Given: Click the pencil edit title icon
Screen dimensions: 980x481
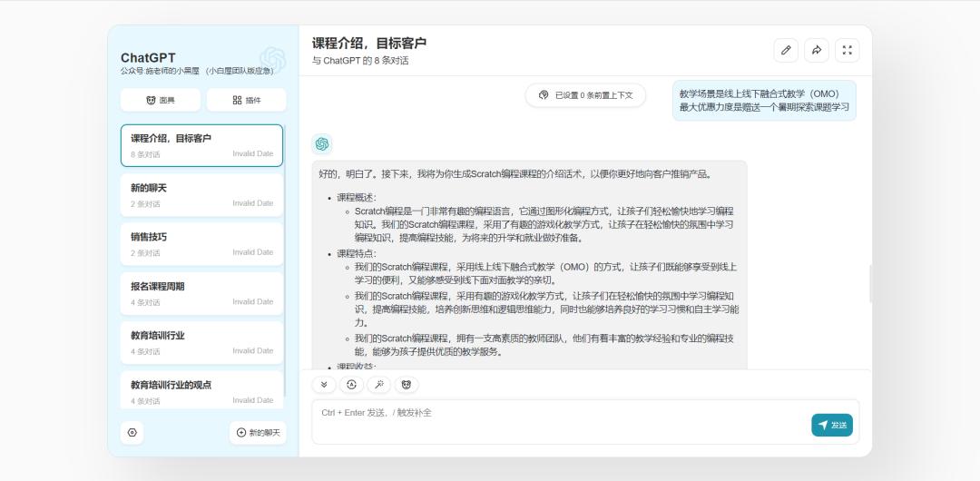Looking at the screenshot, I should 786,51.
